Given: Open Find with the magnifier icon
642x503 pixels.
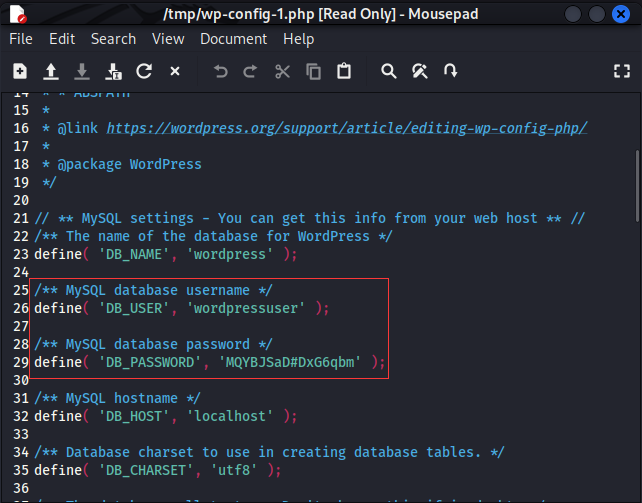Looking at the screenshot, I should point(389,71).
